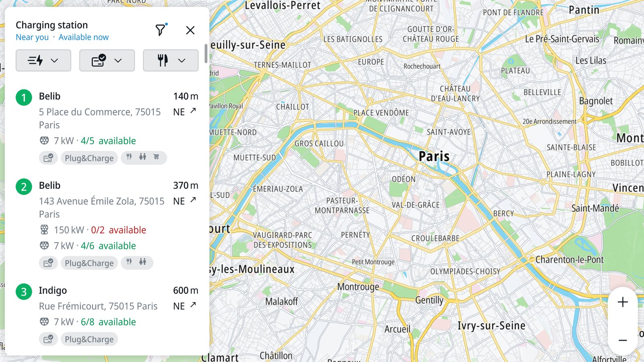
Task: Open Indigo station at Rue Frémicourt
Action: (107, 314)
